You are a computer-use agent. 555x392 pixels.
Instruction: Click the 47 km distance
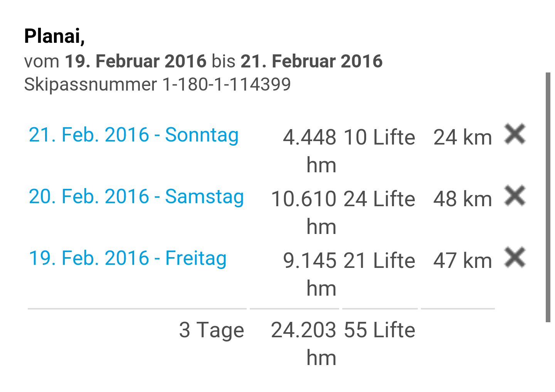(x=462, y=261)
